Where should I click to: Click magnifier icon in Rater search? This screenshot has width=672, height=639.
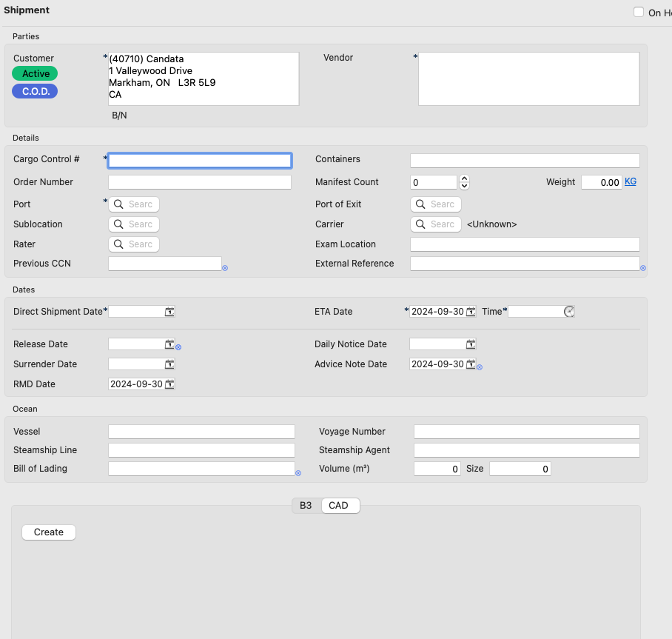coord(118,244)
